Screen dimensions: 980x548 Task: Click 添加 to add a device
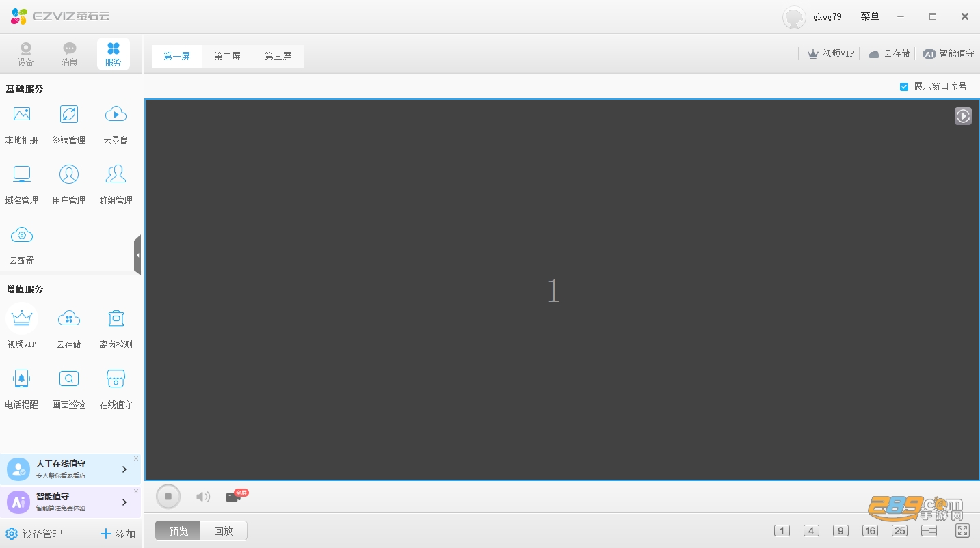point(118,534)
